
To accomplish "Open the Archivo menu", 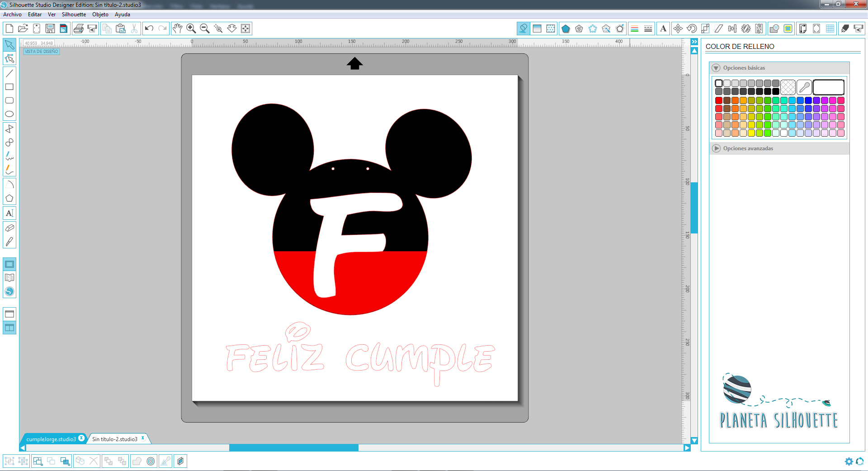I will (x=12, y=14).
